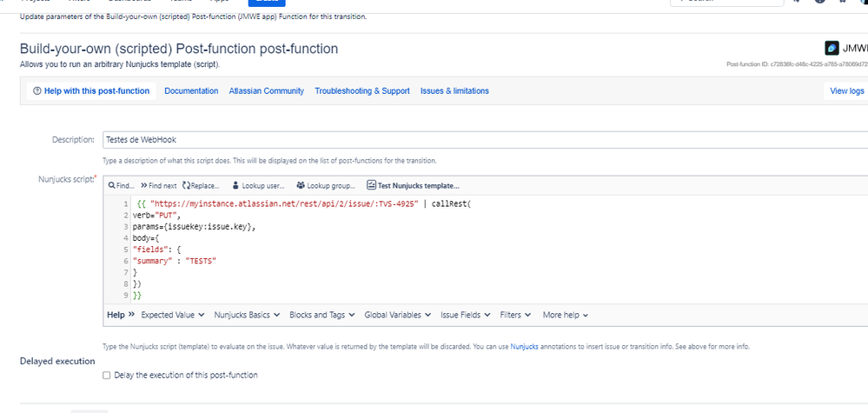This screenshot has height=413, width=868.
Task: Click the Find magnifier toolbar item
Action: 122,185
